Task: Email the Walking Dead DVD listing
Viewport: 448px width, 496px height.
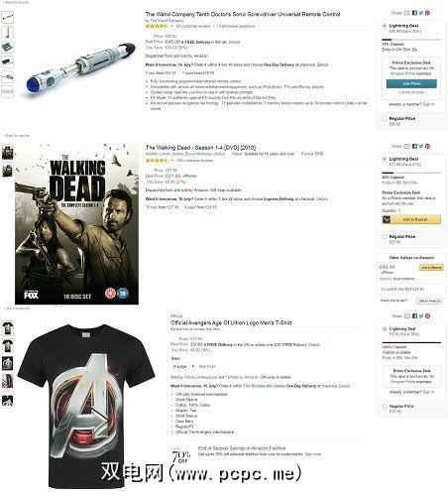Action: point(406,146)
